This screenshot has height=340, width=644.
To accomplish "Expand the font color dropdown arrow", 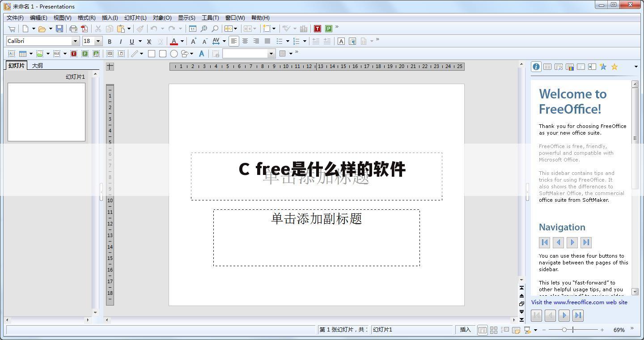I will tap(182, 41).
